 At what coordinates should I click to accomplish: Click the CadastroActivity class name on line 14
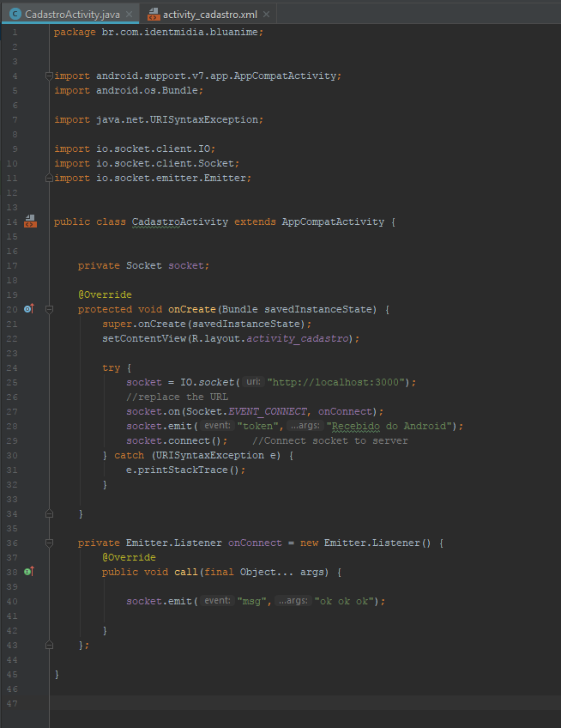[180, 221]
